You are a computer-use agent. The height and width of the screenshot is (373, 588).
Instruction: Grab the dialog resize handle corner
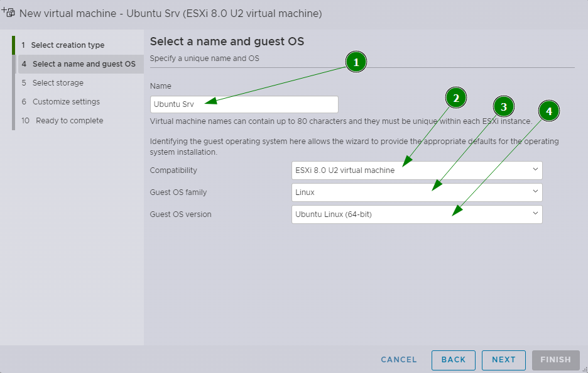585,370
